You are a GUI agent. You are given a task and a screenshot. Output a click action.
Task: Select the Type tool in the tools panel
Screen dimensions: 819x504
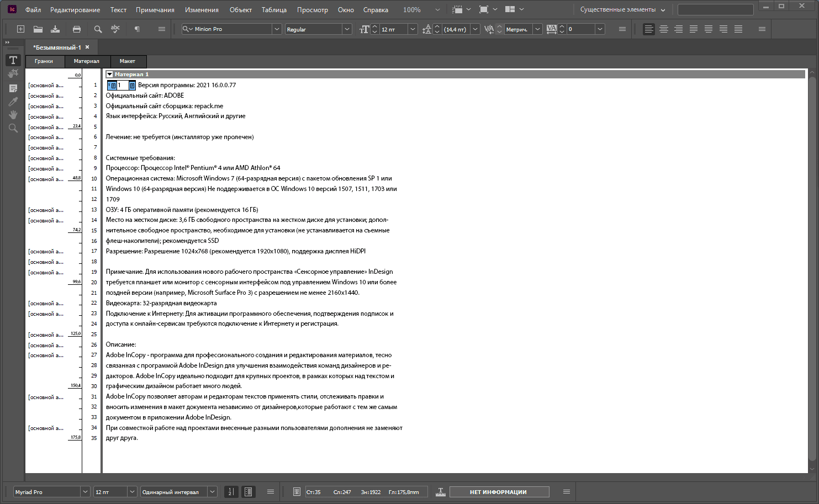(13, 60)
